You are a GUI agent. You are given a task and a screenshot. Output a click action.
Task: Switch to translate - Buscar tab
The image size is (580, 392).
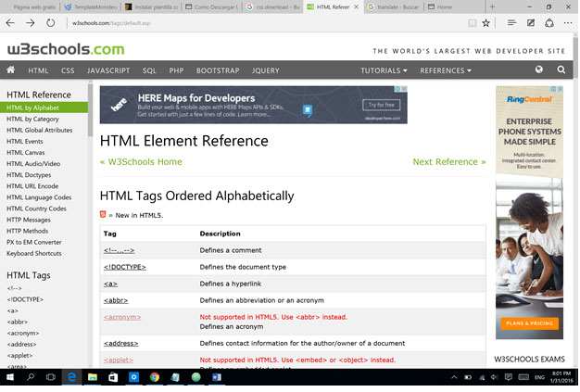[394, 7]
